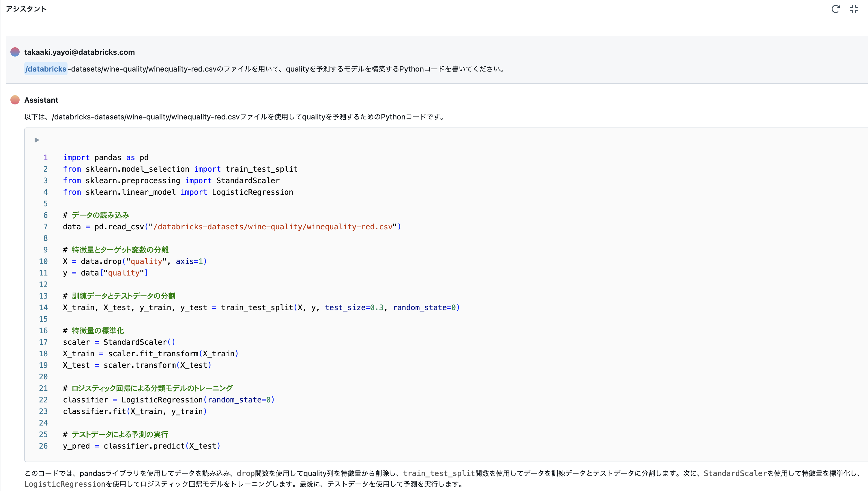The width and height of the screenshot is (868, 491).
Task: Click the import pandas as pd line
Action: tap(105, 157)
